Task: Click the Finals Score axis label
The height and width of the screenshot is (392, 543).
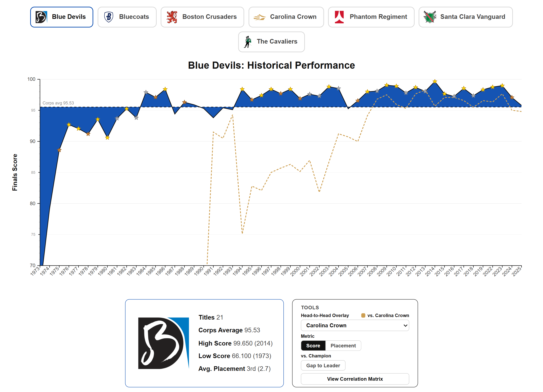Action: pos(15,172)
